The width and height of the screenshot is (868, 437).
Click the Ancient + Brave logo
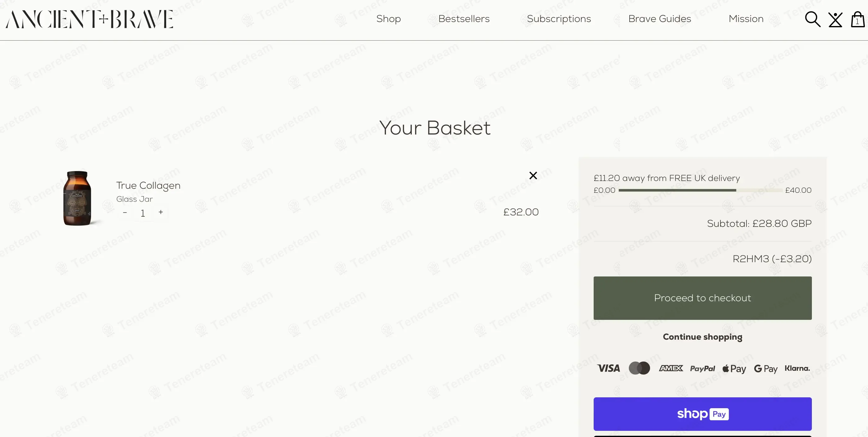[89, 19]
